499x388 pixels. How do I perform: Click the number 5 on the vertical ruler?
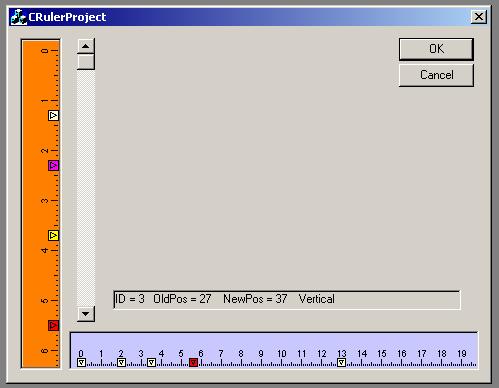tap(45, 301)
